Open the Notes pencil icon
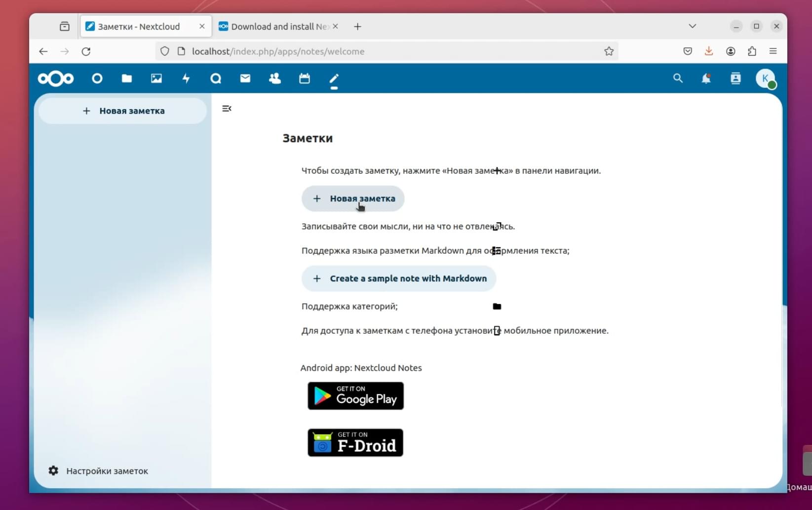This screenshot has width=812, height=510. (334, 78)
